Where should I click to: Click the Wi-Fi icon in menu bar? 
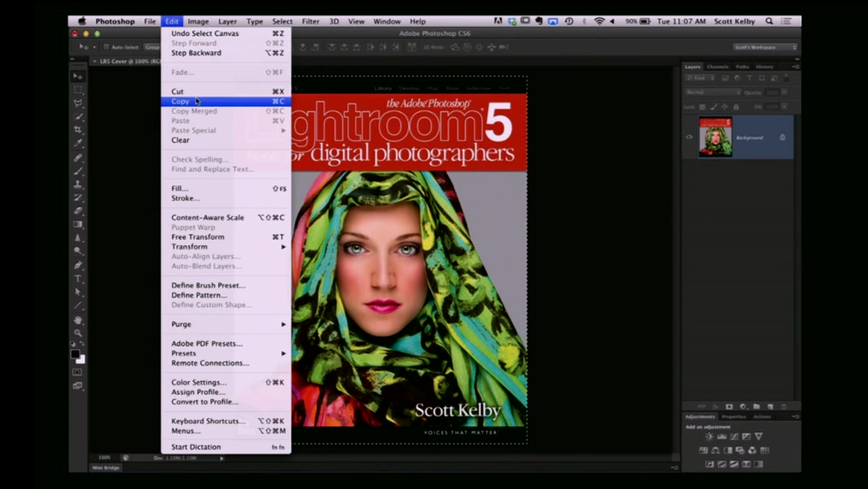coord(599,22)
